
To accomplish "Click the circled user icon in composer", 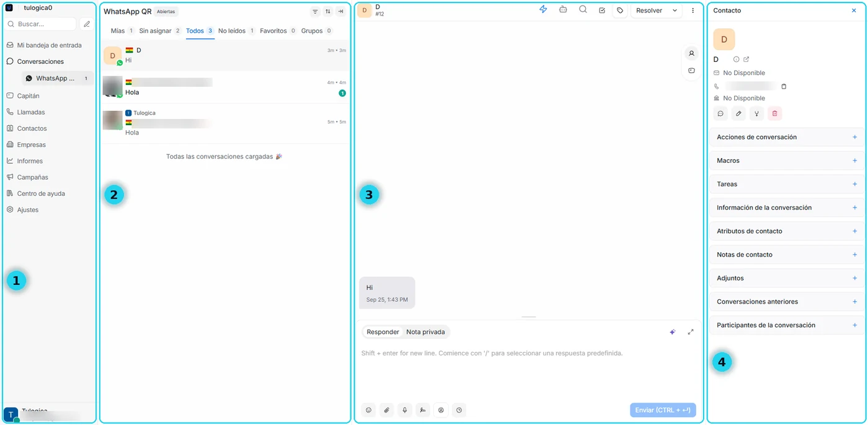I will tap(441, 410).
